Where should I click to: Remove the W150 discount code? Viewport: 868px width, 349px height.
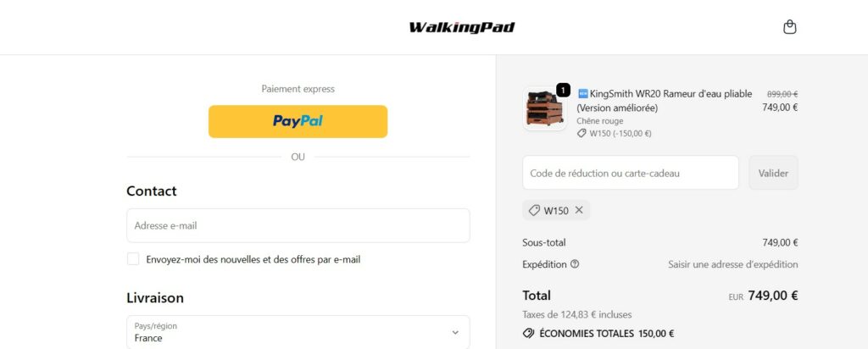pos(579,210)
